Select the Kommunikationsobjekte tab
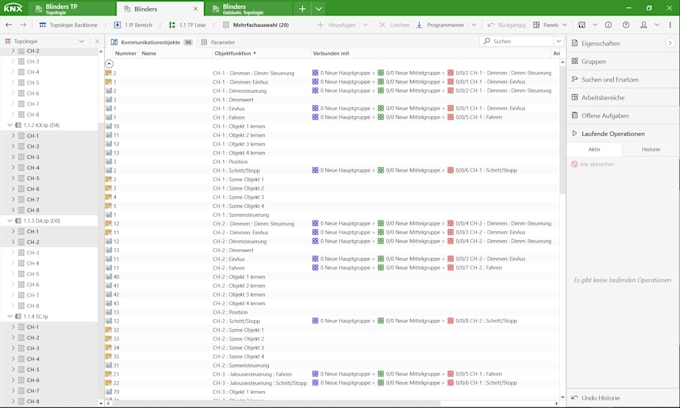 tap(150, 42)
